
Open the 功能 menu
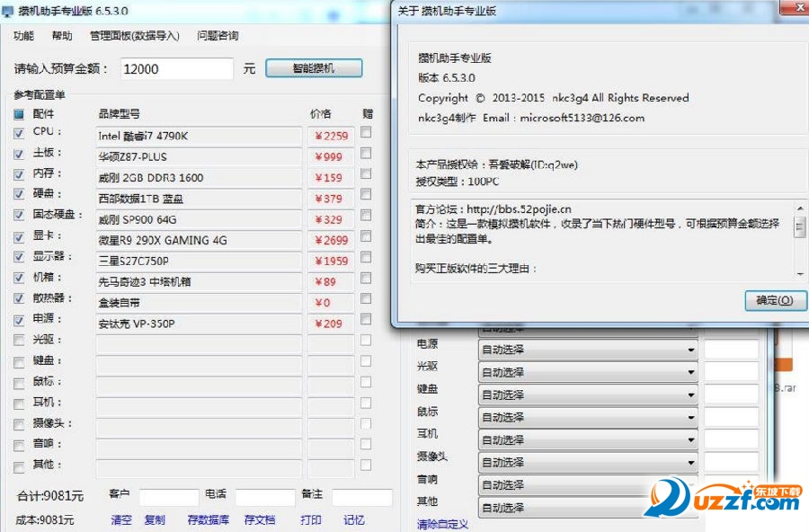pyautogui.click(x=23, y=36)
